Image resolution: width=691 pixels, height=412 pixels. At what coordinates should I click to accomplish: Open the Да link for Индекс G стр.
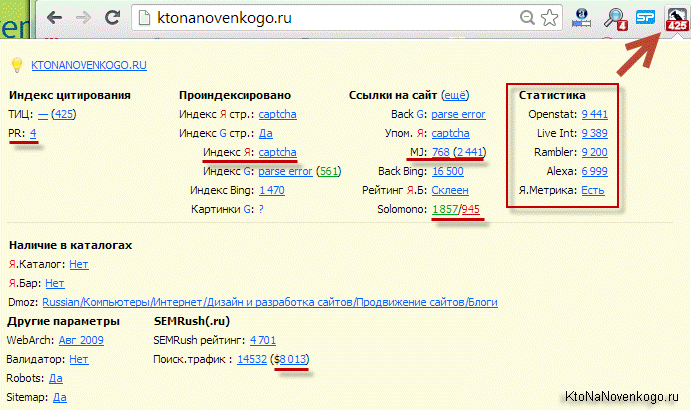(x=265, y=134)
